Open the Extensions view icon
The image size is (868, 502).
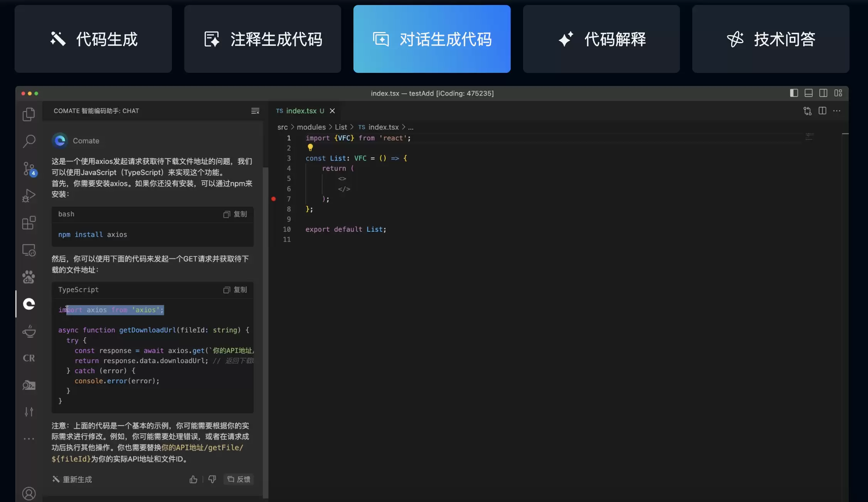tap(29, 222)
